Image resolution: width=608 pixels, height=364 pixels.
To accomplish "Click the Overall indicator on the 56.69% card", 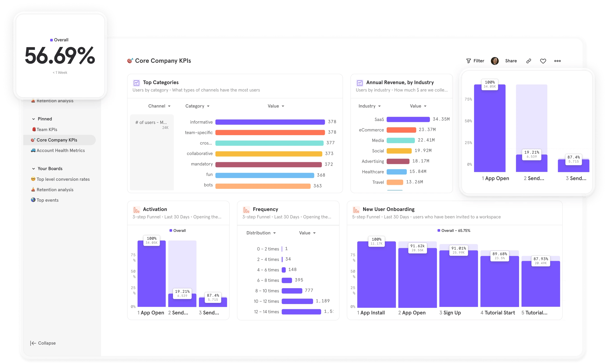I will coord(60,40).
